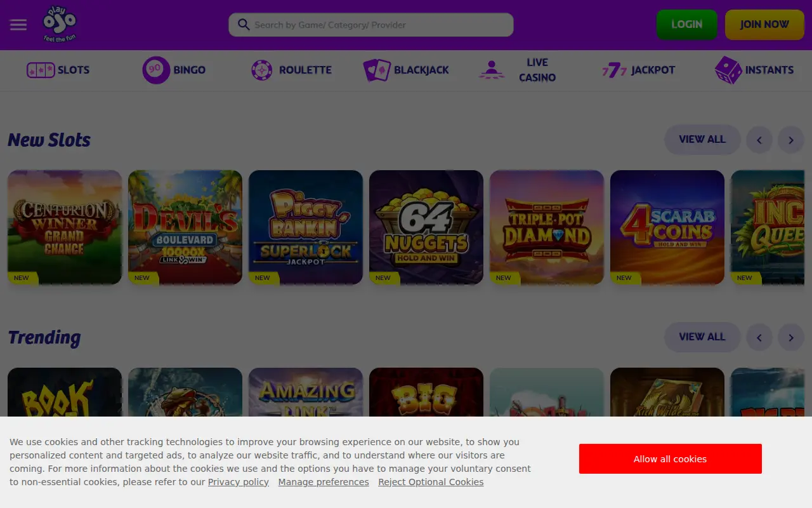Viewport: 812px width, 508px height.
Task: Click the Join Now button
Action: (x=764, y=25)
